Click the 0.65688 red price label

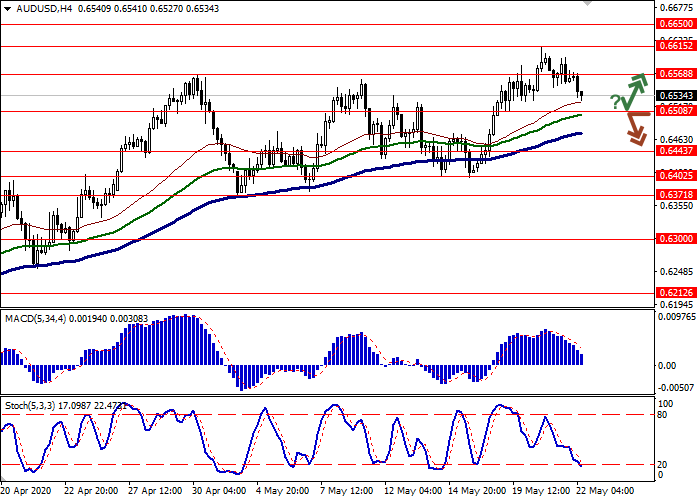pyautogui.click(x=676, y=74)
